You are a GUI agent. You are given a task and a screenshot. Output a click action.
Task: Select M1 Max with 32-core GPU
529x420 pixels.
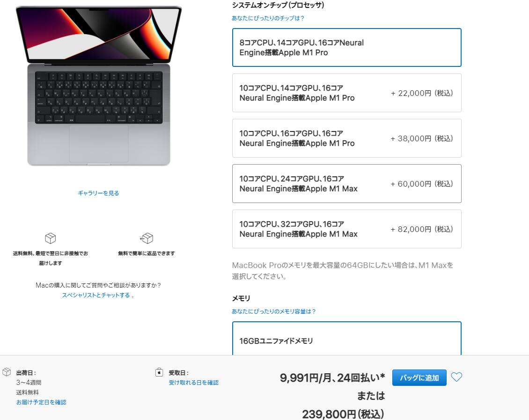346,229
